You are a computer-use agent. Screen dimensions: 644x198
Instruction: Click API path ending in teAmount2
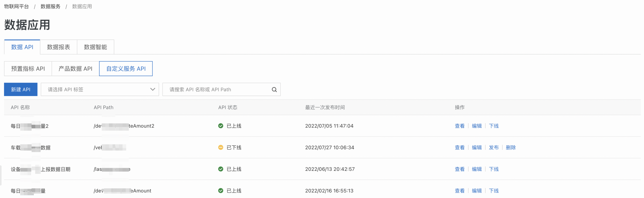[x=124, y=126]
